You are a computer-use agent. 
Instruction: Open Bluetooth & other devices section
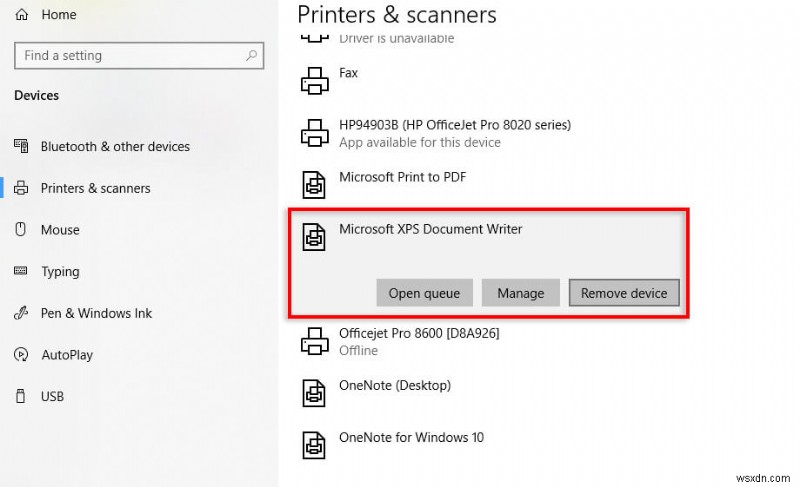(115, 146)
